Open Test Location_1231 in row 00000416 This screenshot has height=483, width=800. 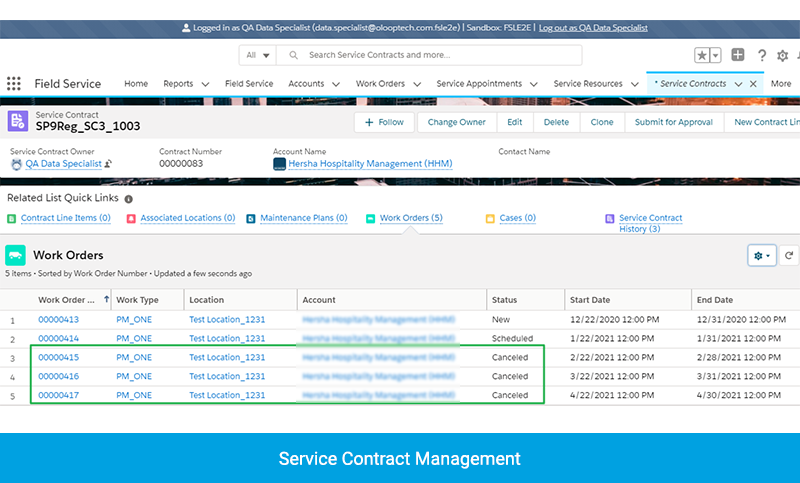pos(227,376)
